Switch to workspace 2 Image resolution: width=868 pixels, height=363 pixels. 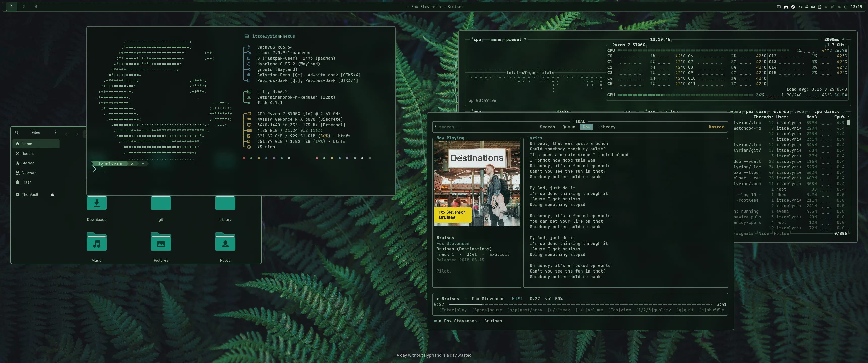tap(23, 7)
